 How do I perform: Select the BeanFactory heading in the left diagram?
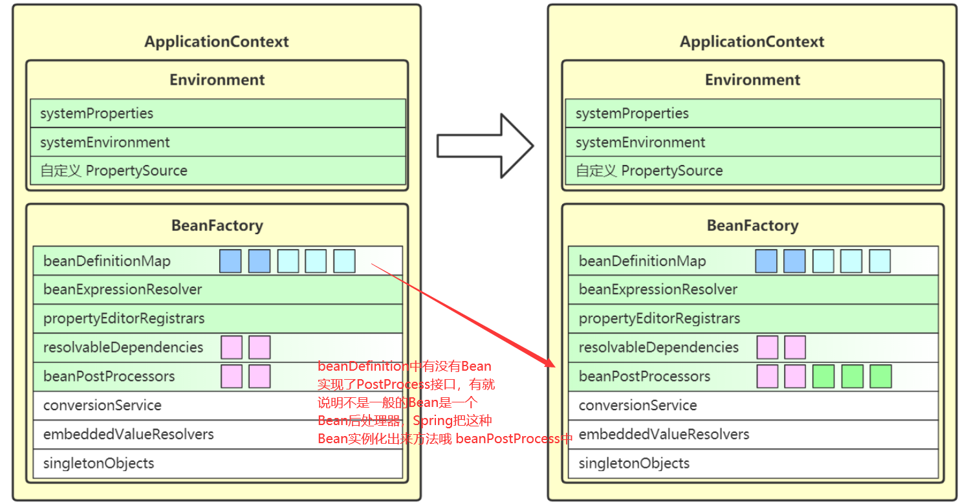pyautogui.click(x=217, y=226)
